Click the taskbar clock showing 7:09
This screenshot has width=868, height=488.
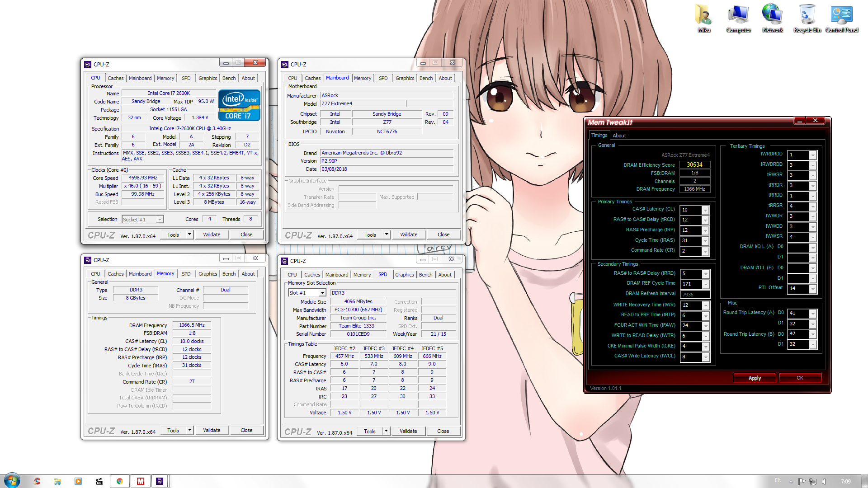coord(845,481)
